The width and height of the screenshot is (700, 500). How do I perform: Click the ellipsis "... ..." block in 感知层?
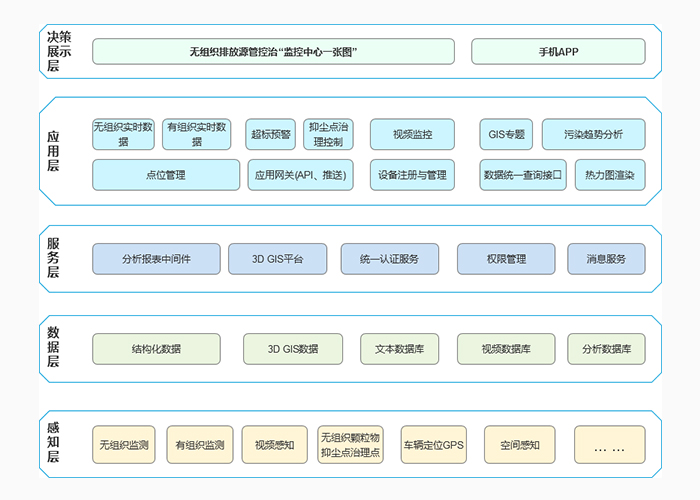point(610,445)
